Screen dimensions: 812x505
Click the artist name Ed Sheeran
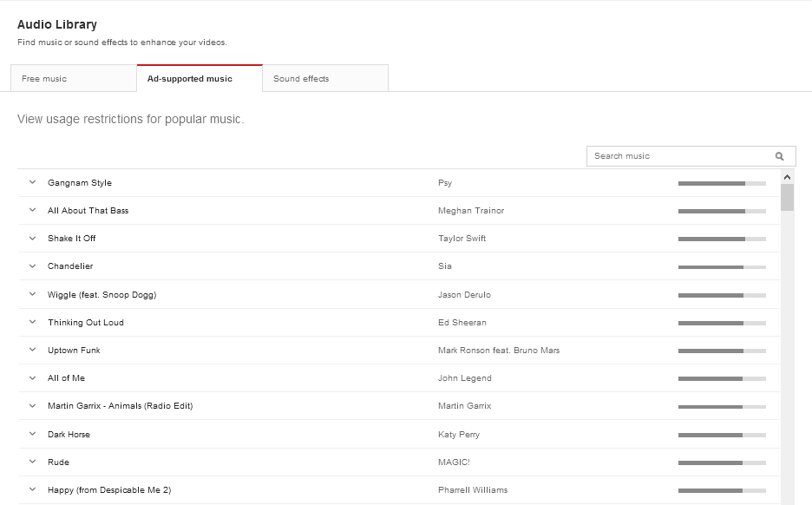(x=462, y=323)
